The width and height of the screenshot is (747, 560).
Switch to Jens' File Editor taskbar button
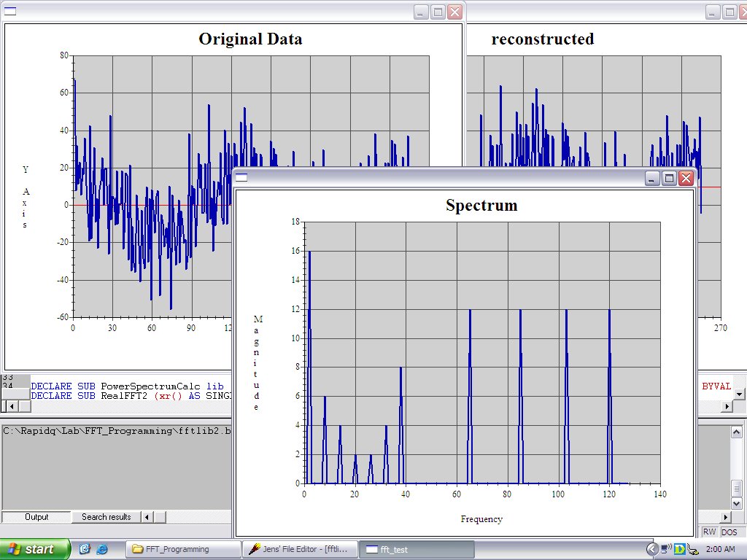point(300,549)
